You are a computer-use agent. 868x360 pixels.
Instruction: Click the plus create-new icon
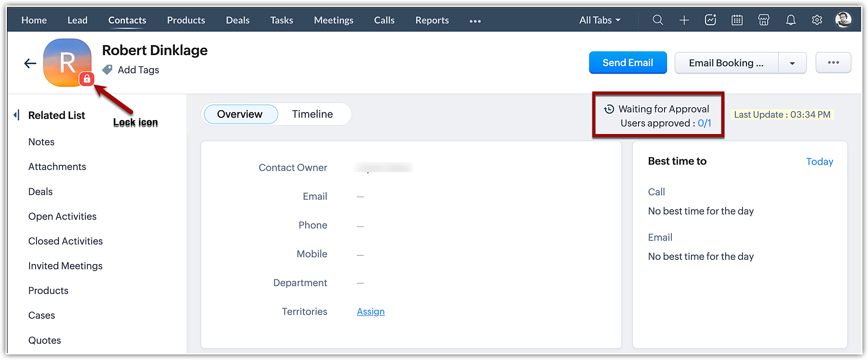pos(684,20)
